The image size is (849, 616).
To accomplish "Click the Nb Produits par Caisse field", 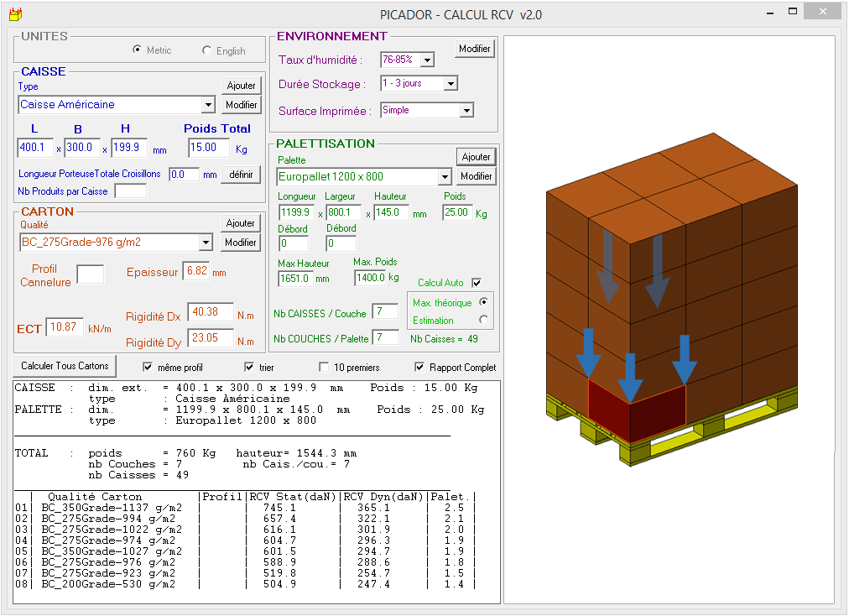I will pos(131,191).
